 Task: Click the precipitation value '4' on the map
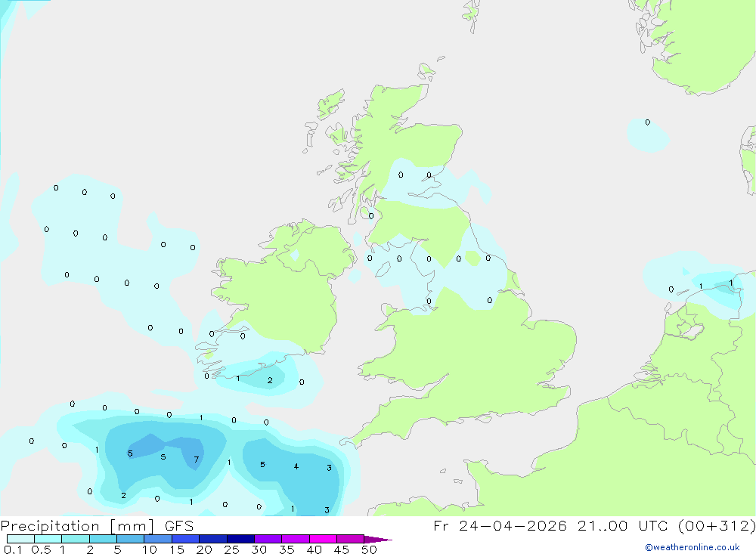click(x=296, y=466)
